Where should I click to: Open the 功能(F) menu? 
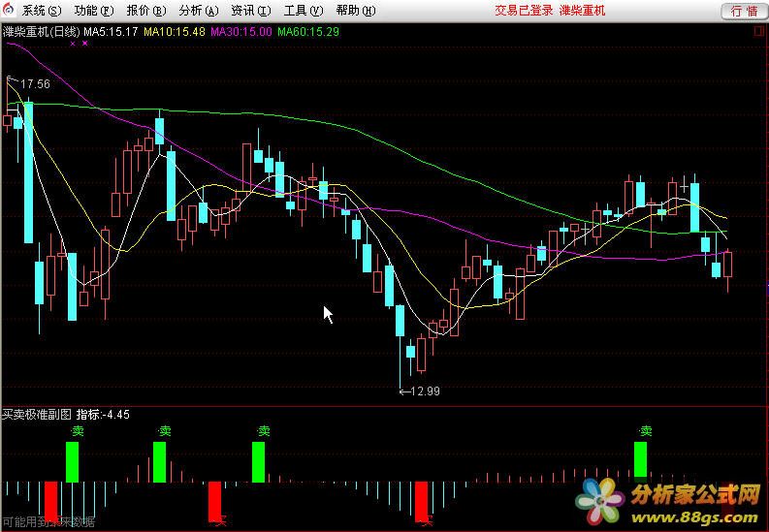point(94,11)
